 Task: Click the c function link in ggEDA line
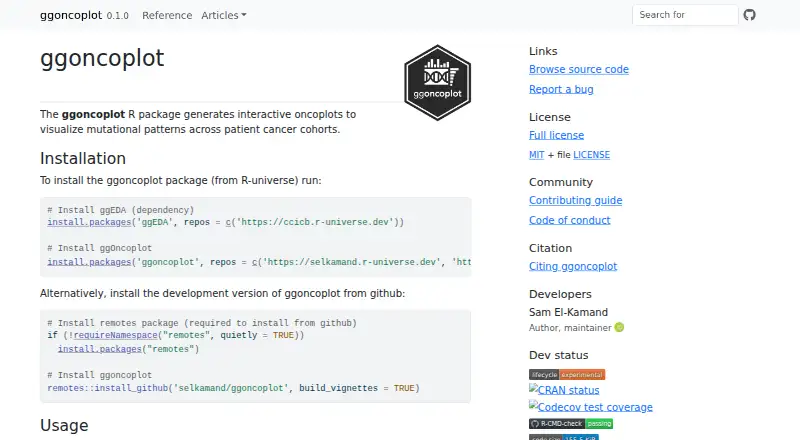coord(228,222)
